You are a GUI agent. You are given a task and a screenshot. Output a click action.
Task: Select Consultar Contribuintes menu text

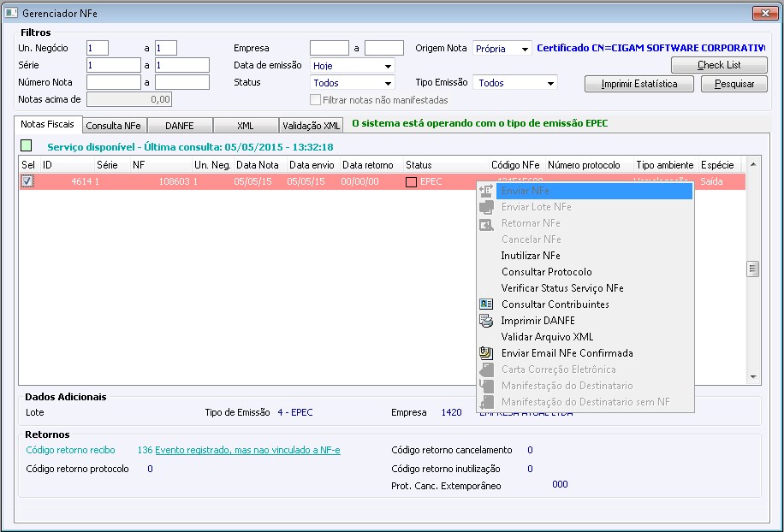pyautogui.click(x=555, y=304)
